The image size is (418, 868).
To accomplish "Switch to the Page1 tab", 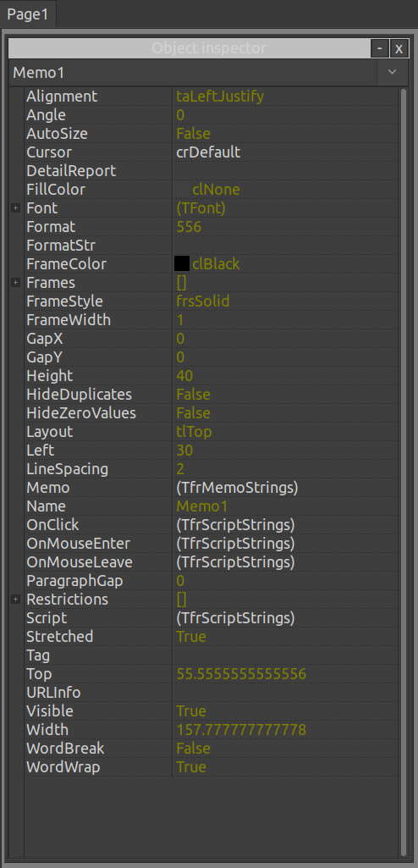I will point(28,14).
